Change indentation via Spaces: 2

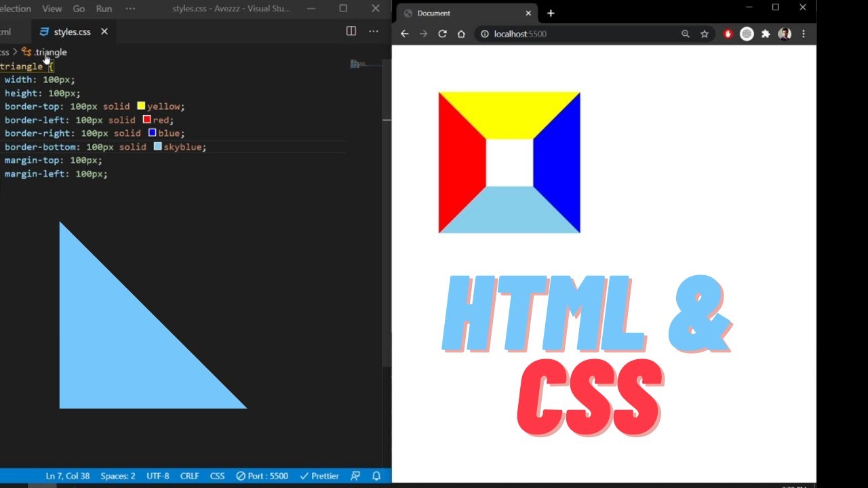click(x=118, y=476)
